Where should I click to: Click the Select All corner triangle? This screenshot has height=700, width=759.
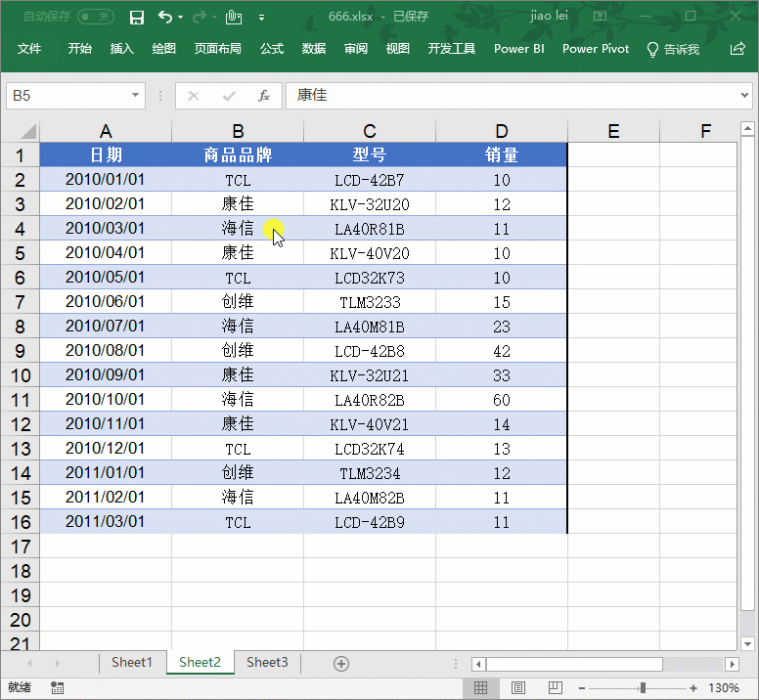point(28,132)
